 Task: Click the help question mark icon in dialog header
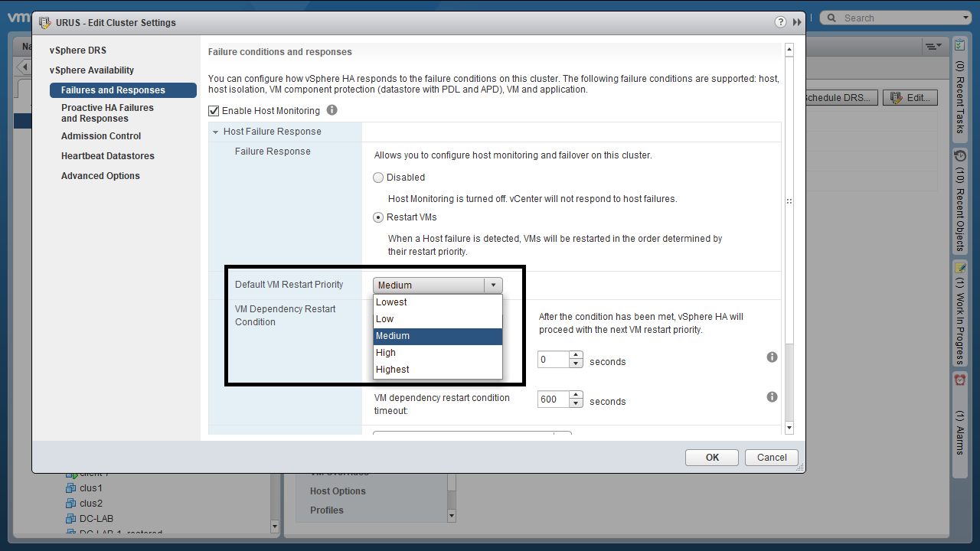click(x=780, y=22)
